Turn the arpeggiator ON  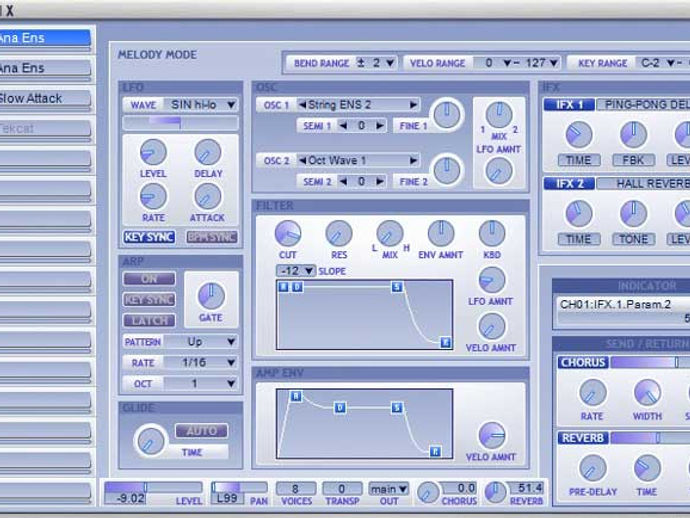tap(149, 279)
